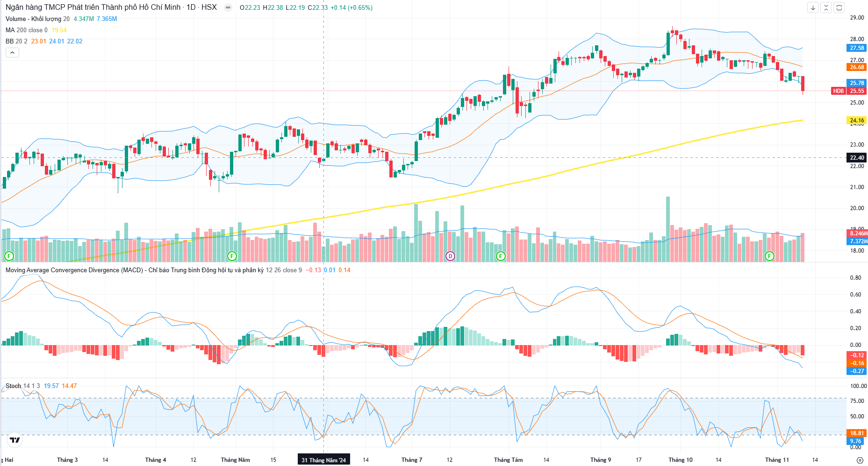868x466 pixels.
Task: Click the blue 27.58 upper band label
Action: click(x=857, y=48)
